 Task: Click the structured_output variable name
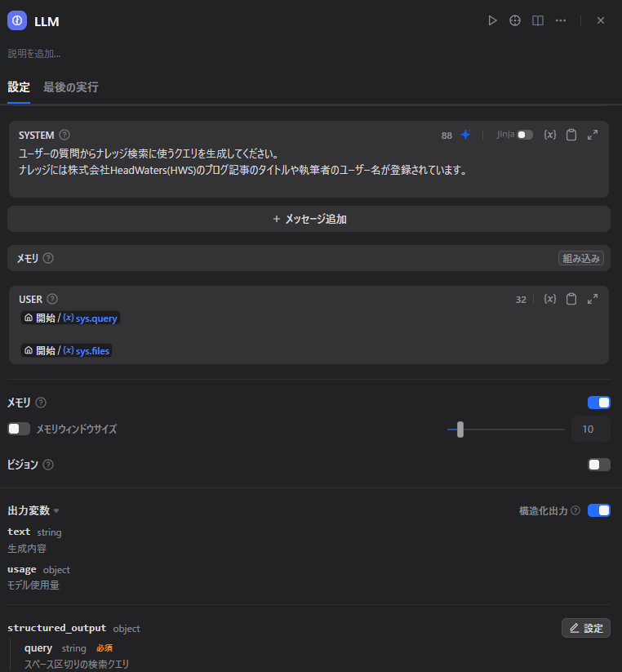(x=57, y=628)
